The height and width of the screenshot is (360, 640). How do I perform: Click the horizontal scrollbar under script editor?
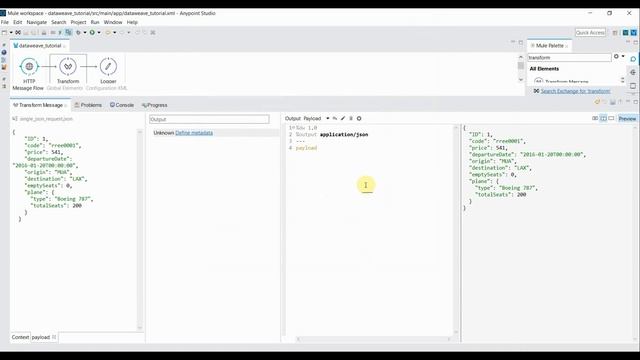373,339
